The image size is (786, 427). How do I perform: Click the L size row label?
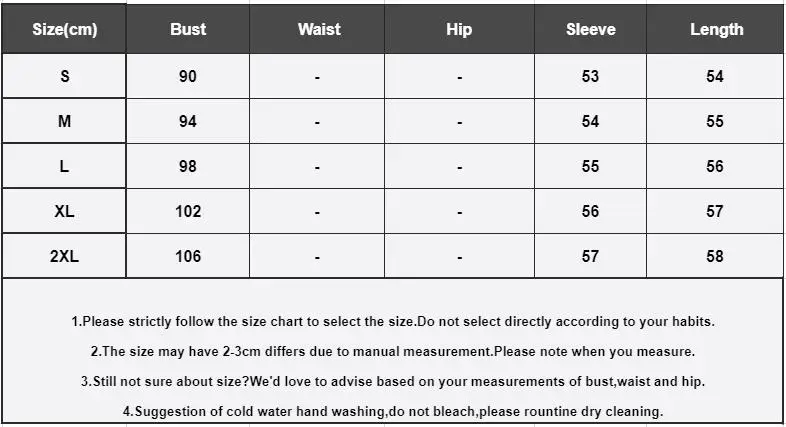click(x=64, y=166)
